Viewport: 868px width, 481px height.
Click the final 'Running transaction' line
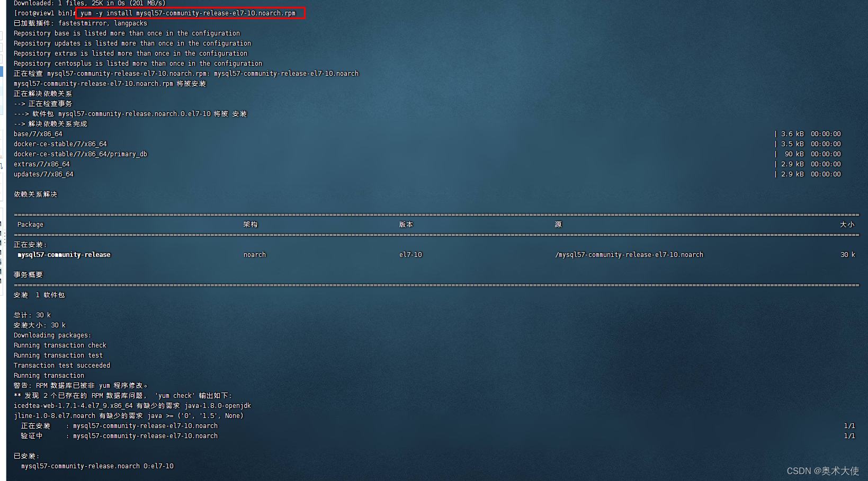tap(49, 376)
